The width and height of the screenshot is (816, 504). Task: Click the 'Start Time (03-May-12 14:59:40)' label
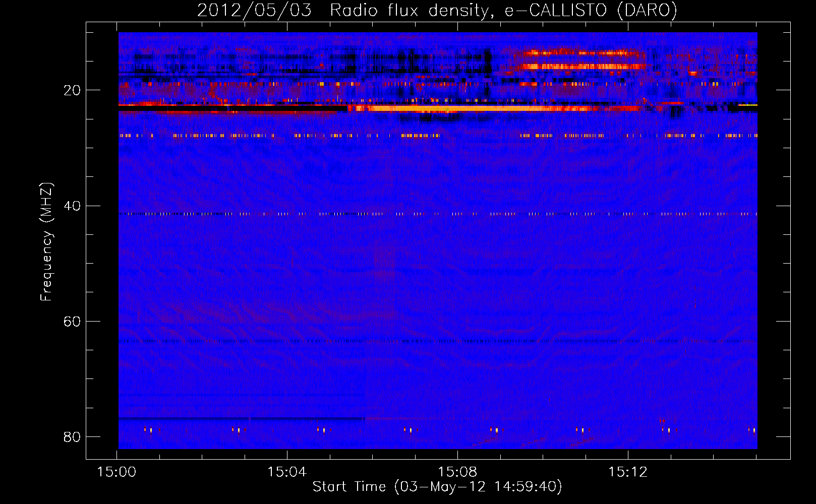point(437,486)
